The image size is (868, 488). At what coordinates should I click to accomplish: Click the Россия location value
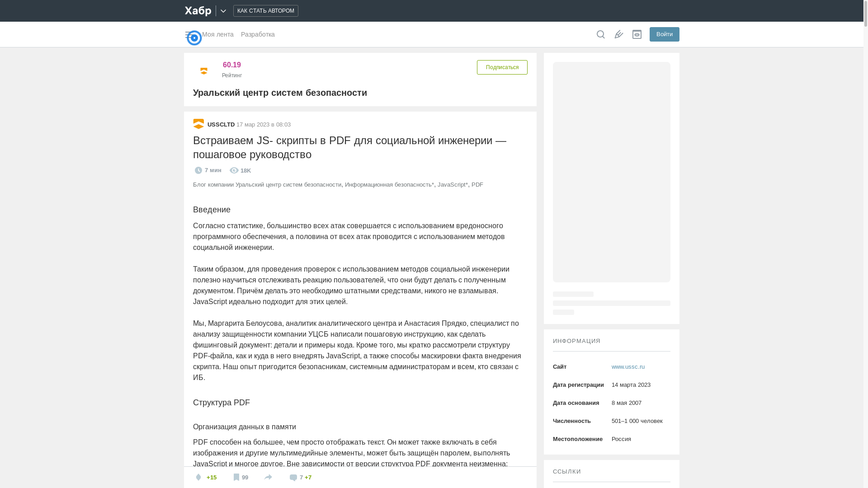pos(621,439)
